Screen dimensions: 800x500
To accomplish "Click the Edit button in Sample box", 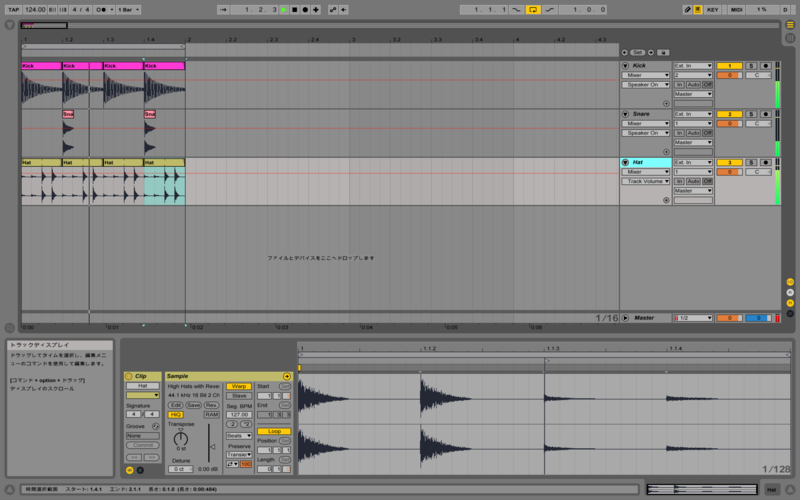I will coord(176,405).
